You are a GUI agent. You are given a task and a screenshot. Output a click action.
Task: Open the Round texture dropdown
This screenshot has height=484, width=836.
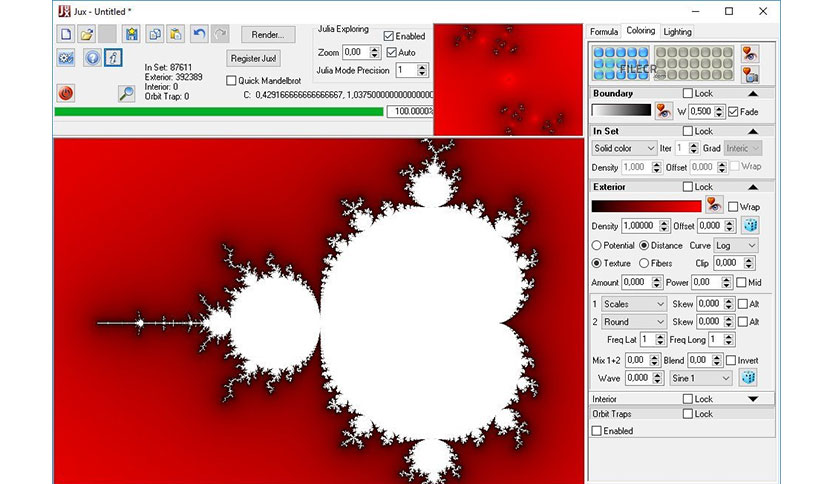coord(633,322)
